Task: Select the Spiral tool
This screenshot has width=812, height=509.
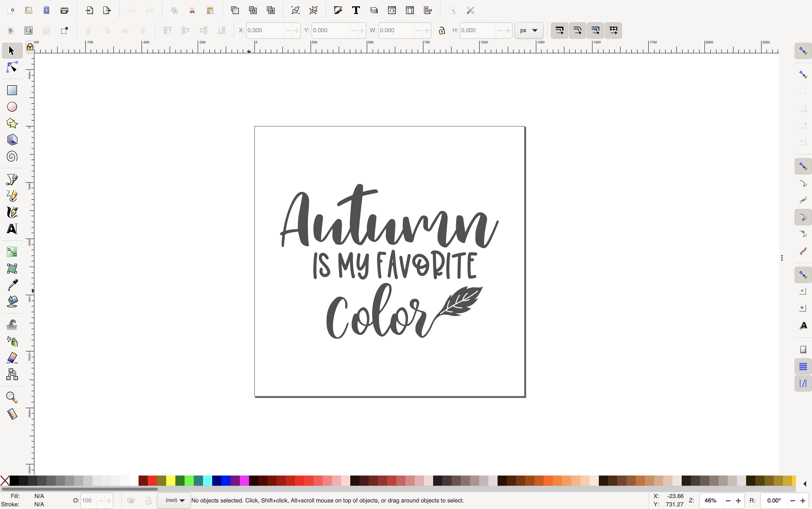Action: (x=12, y=156)
